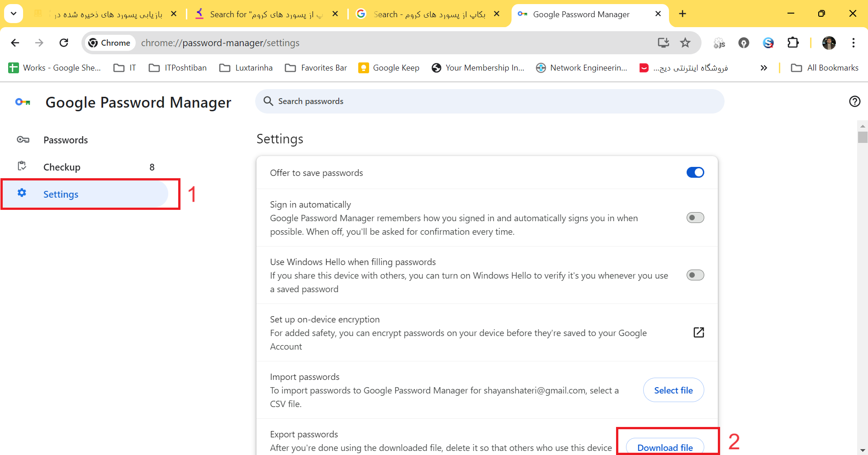Click the Checkup count 8
This screenshot has width=868, height=455.
tap(152, 167)
